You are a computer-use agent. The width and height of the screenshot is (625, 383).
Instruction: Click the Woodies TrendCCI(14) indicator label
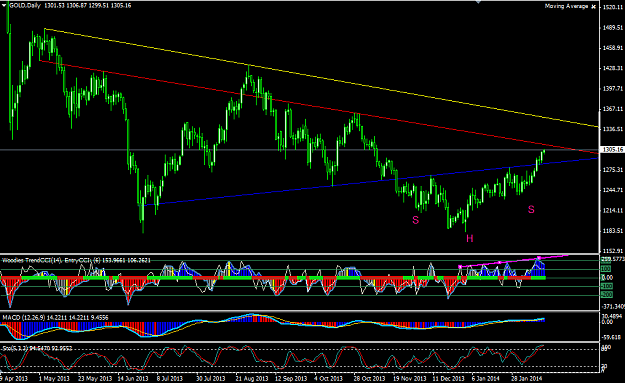point(77,260)
